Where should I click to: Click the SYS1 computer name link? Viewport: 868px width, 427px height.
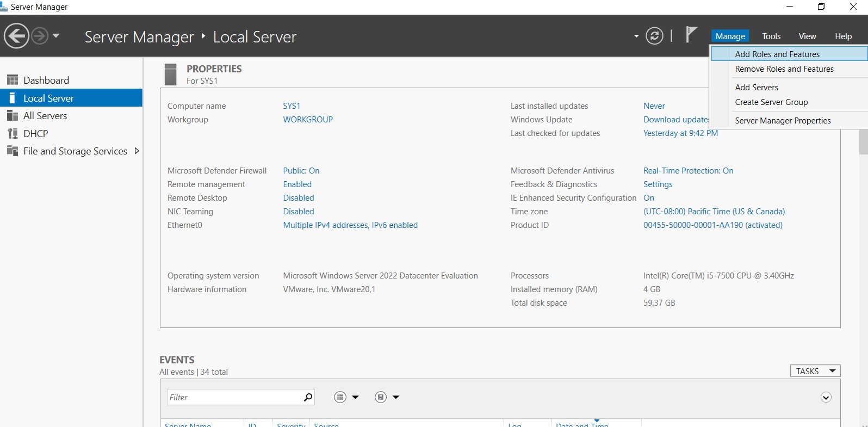292,106
